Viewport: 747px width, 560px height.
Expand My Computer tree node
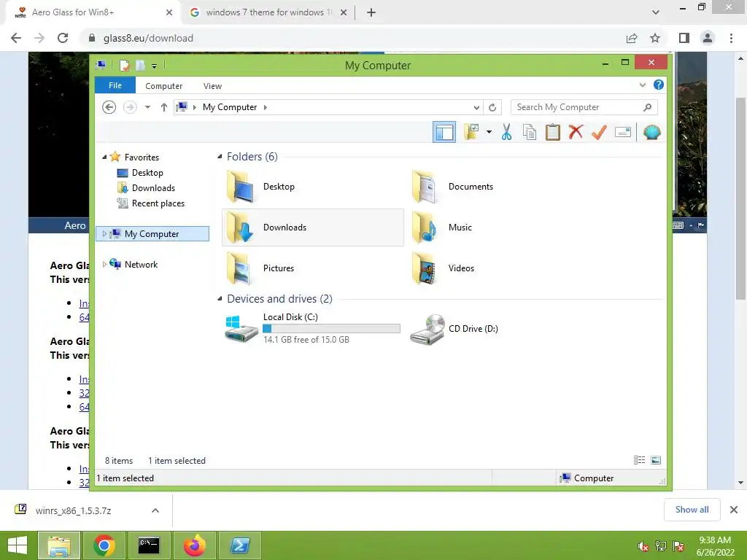[104, 234]
